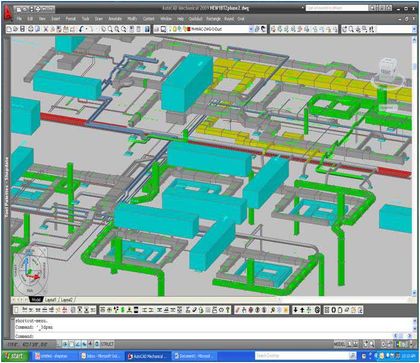This screenshot has width=420, height=363.
Task: Click the Cut (scissors) icon in standard toolbar
Action: click(46, 29)
